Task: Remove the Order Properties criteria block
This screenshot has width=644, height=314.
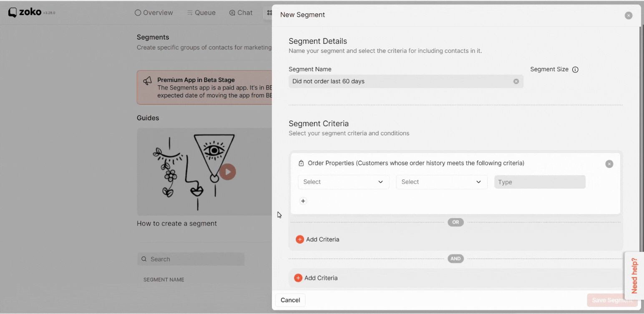Action: point(609,164)
